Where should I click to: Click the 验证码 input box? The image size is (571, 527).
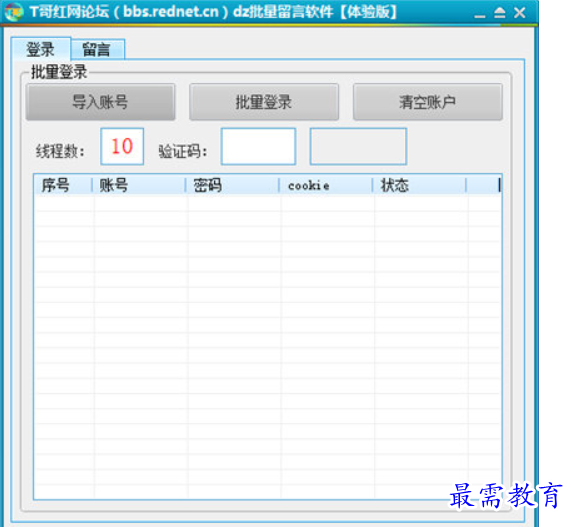pyautogui.click(x=258, y=146)
